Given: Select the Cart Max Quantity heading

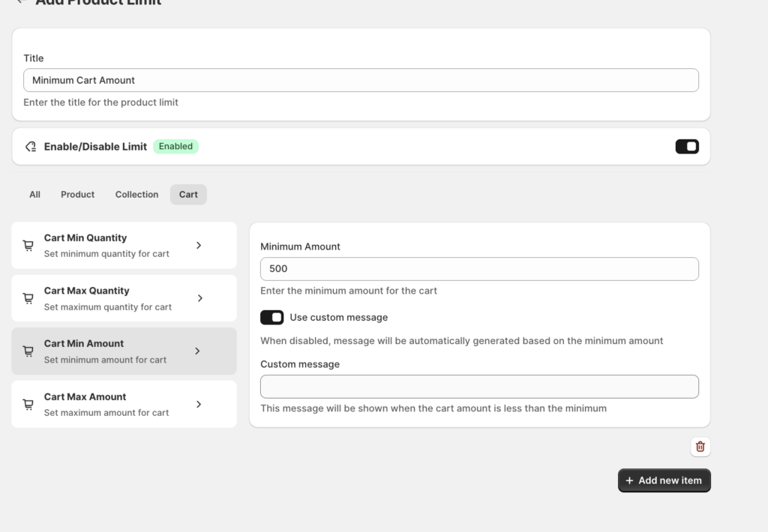Looking at the screenshot, I should coord(87,291).
